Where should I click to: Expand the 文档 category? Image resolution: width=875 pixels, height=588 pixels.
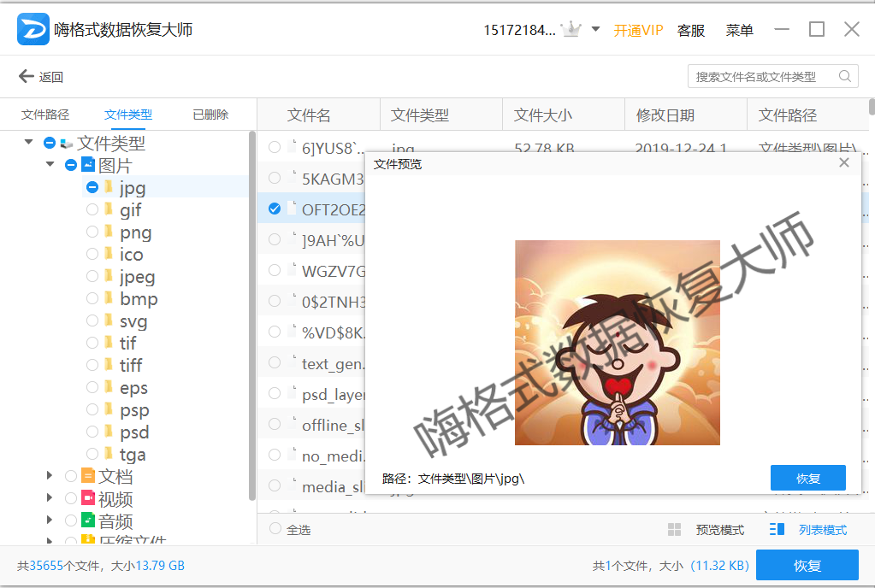click(x=50, y=475)
